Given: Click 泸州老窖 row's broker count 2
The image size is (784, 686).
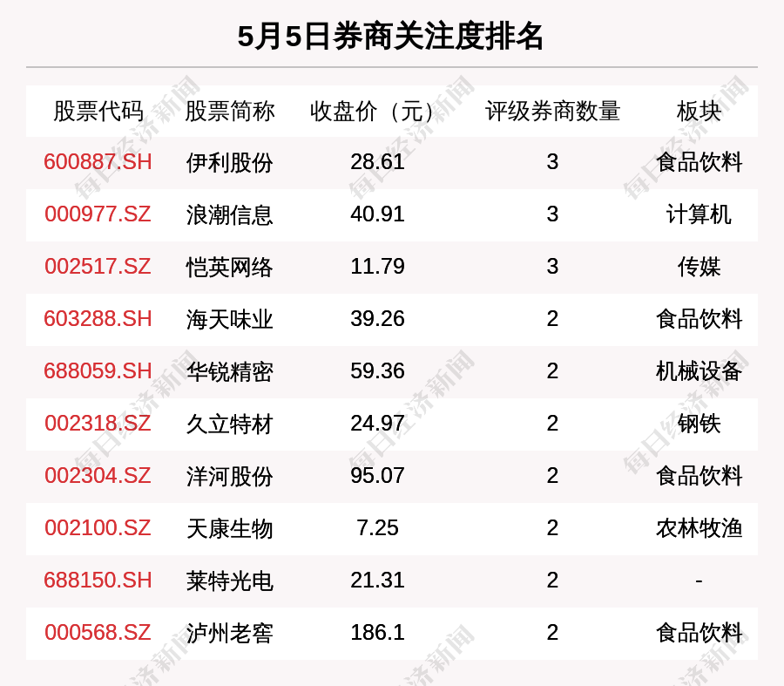Looking at the screenshot, I should [552, 633].
